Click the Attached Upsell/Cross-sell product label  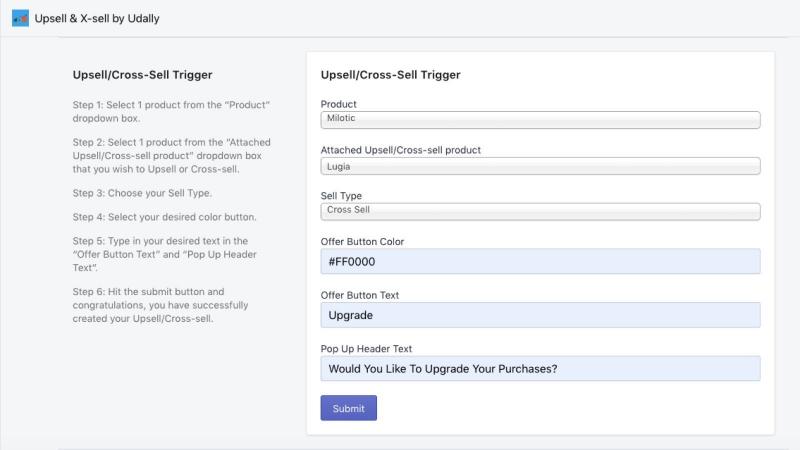(x=401, y=150)
